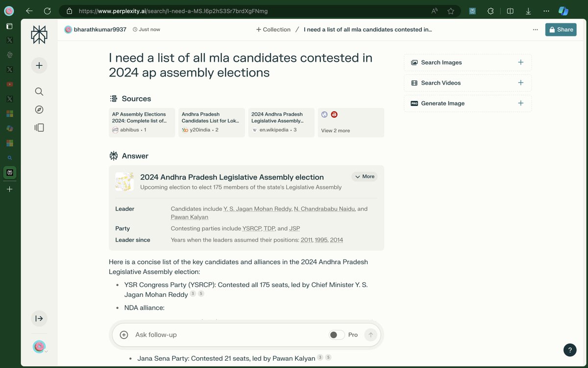Viewport: 588px width, 368px height.
Task: Click the Perplexity logo in the sidebar
Action: click(x=39, y=35)
